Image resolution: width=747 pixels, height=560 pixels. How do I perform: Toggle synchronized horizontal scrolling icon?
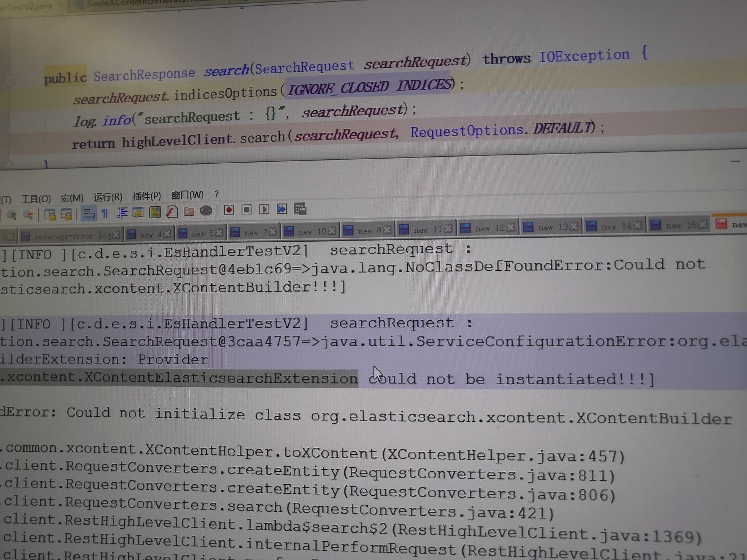pos(67,214)
